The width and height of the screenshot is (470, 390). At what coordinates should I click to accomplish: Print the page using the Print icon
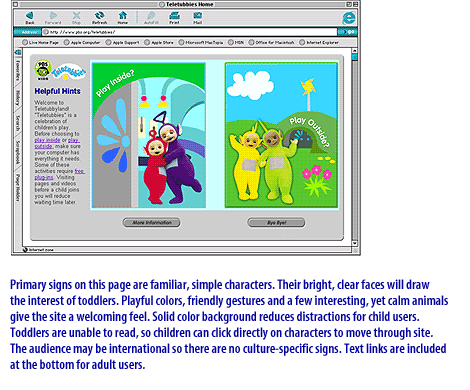[x=174, y=15]
